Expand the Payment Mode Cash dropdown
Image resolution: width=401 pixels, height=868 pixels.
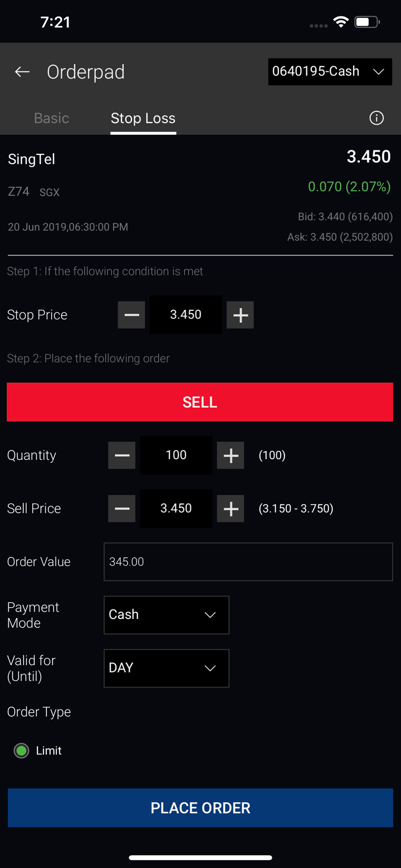coord(166,615)
